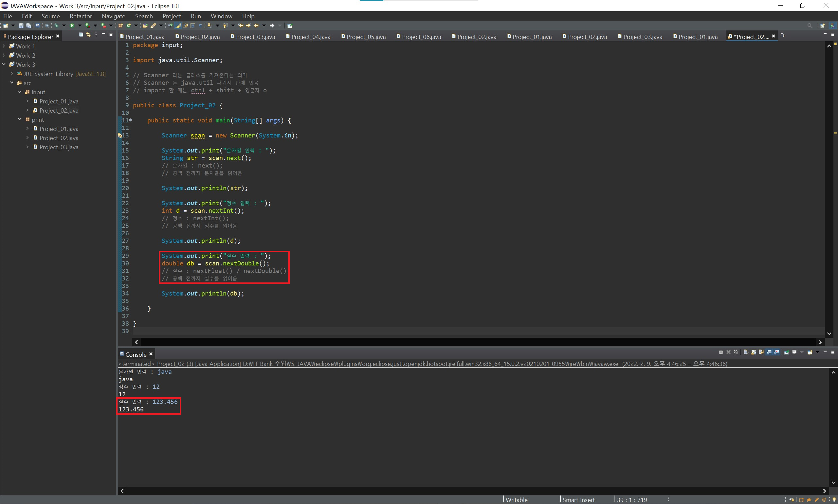Image resolution: width=838 pixels, height=504 pixels.
Task: Collapse the print package folder
Action: pos(19,119)
